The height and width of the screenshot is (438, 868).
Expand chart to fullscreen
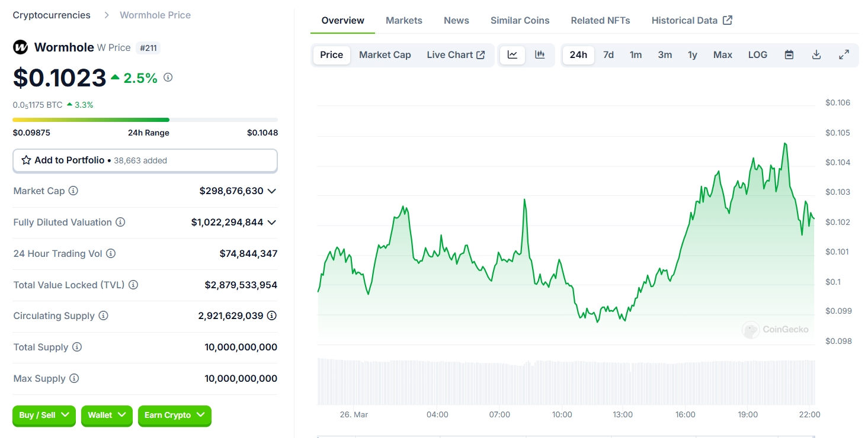click(844, 55)
